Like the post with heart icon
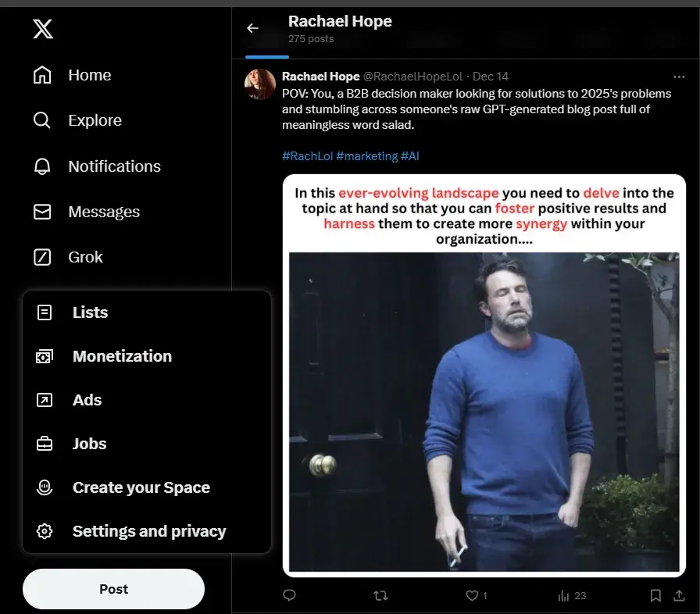 tap(472, 595)
